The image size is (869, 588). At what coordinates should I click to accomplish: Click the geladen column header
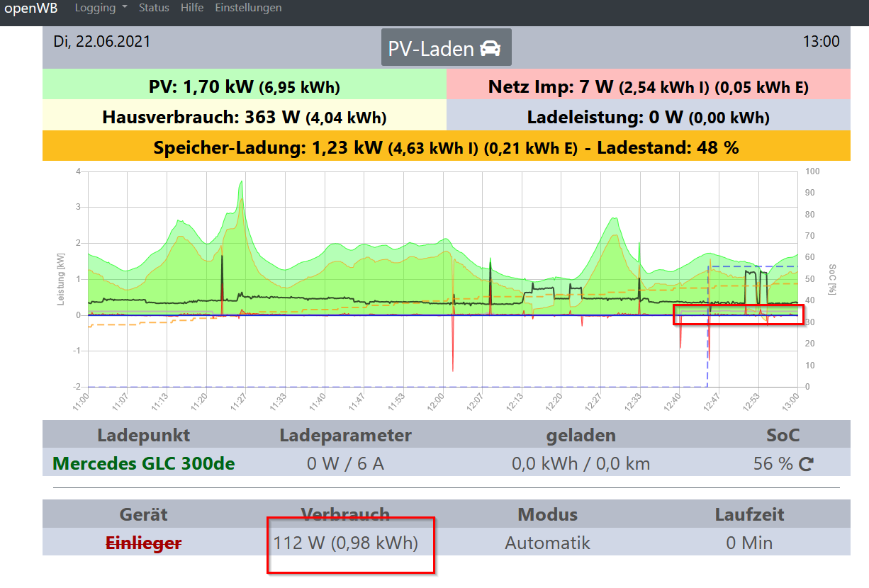(x=581, y=435)
